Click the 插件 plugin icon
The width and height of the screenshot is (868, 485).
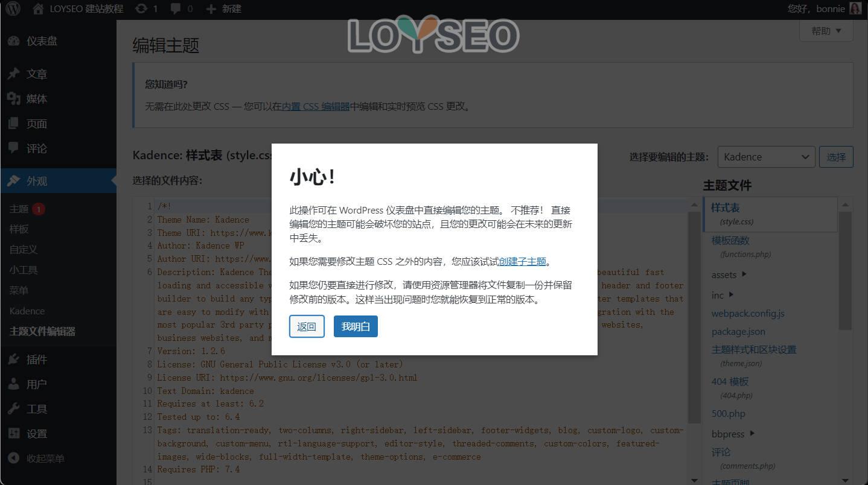pos(13,359)
